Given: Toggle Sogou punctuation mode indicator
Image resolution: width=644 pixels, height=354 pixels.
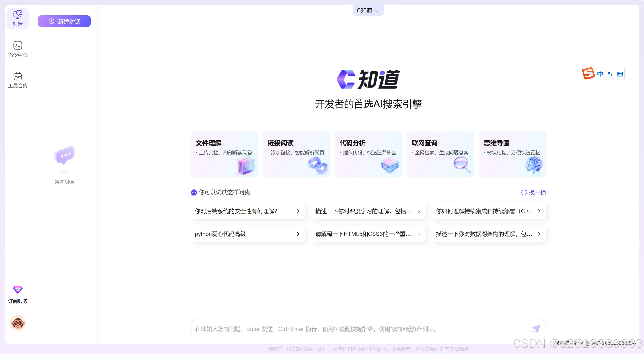Looking at the screenshot, I should click(x=610, y=74).
